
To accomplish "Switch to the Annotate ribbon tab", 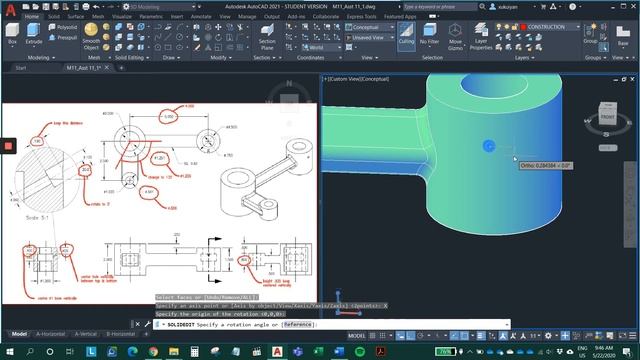I will [201, 17].
